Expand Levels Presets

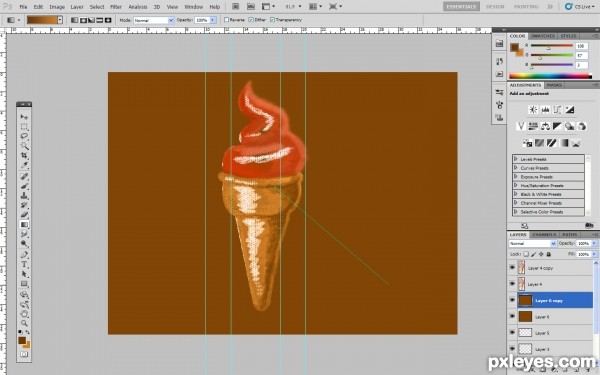click(x=516, y=159)
